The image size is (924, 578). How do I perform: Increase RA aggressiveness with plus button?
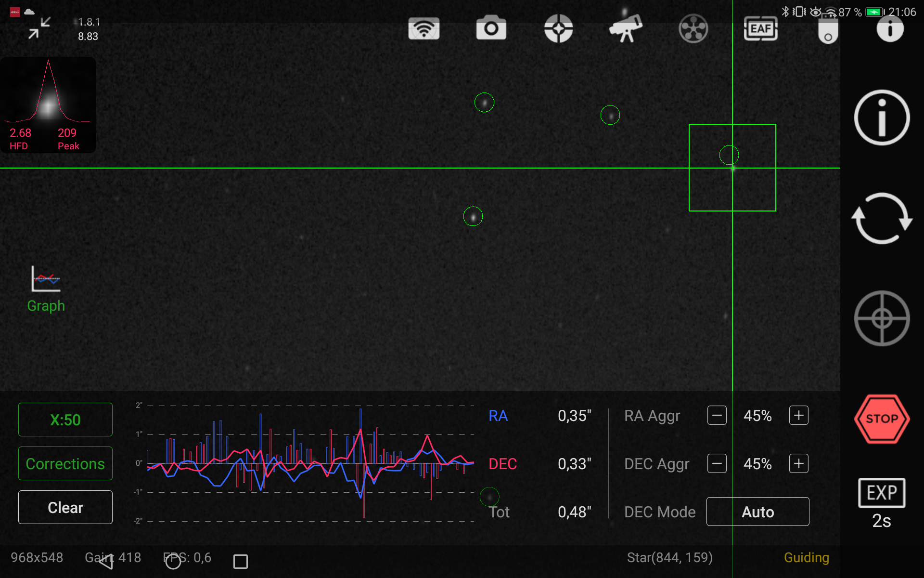pyautogui.click(x=798, y=415)
